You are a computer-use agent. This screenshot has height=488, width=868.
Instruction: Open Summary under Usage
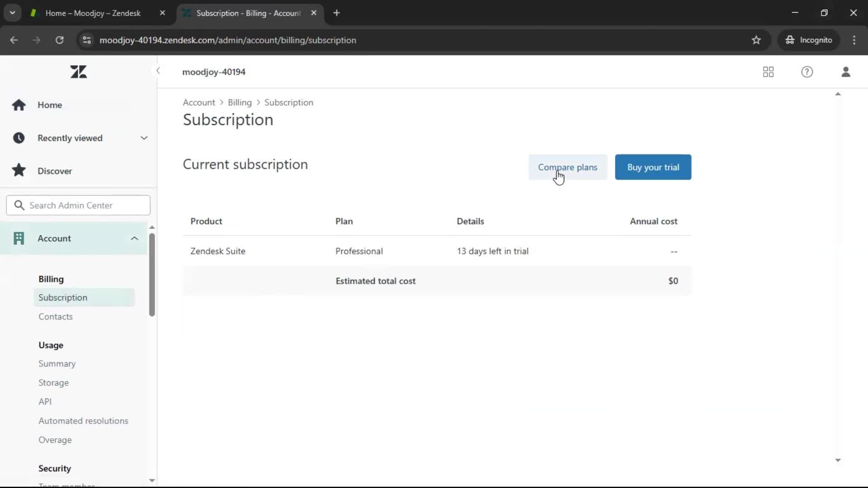pyautogui.click(x=57, y=363)
